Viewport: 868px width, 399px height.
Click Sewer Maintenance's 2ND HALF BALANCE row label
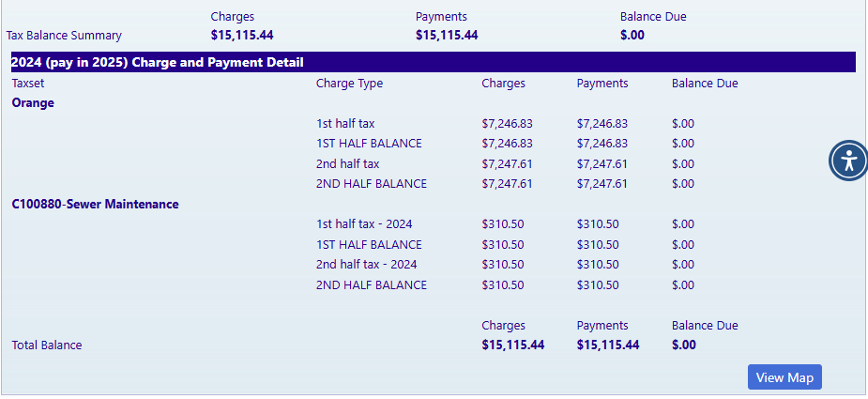(x=371, y=285)
